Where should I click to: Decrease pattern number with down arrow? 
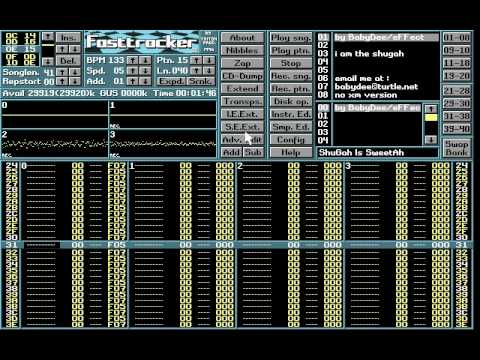coord(210,60)
